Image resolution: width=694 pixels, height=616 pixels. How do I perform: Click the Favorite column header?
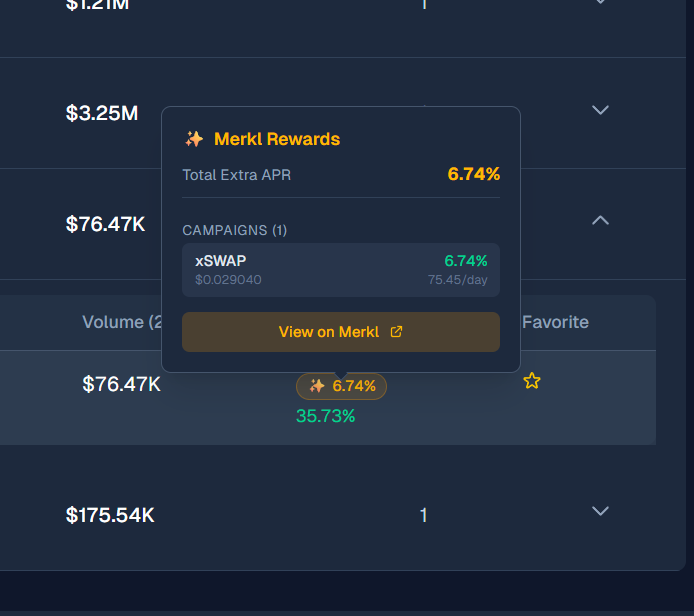555,322
